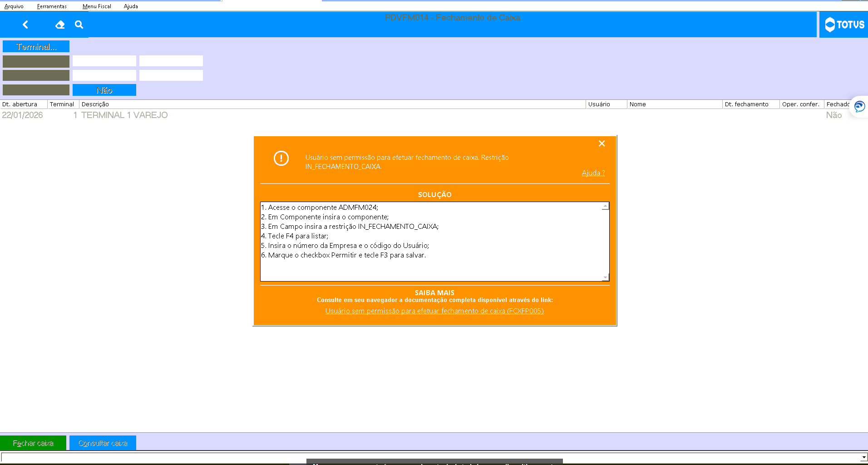Sort by Dt. abertura column header
The width and height of the screenshot is (868, 465).
[x=24, y=104]
